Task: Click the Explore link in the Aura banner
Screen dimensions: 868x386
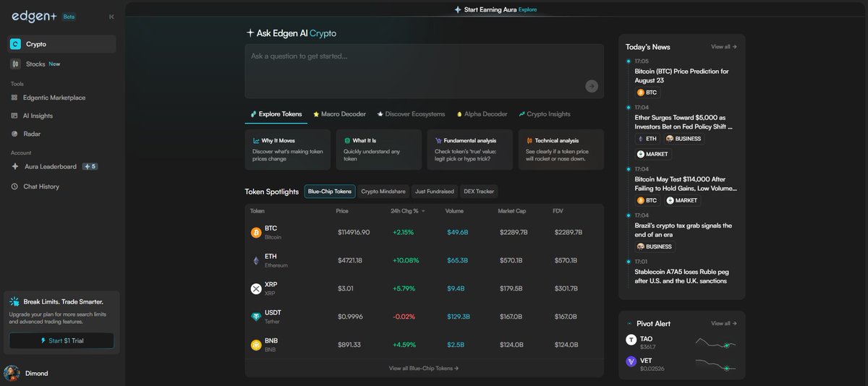Action: click(x=527, y=9)
